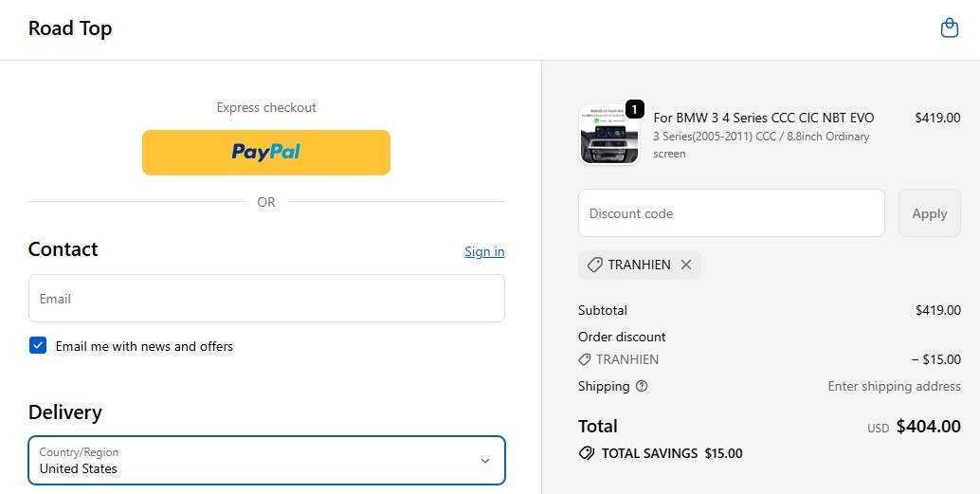Click the Delivery section heading
Viewport: 980px width, 494px height.
[x=65, y=412]
